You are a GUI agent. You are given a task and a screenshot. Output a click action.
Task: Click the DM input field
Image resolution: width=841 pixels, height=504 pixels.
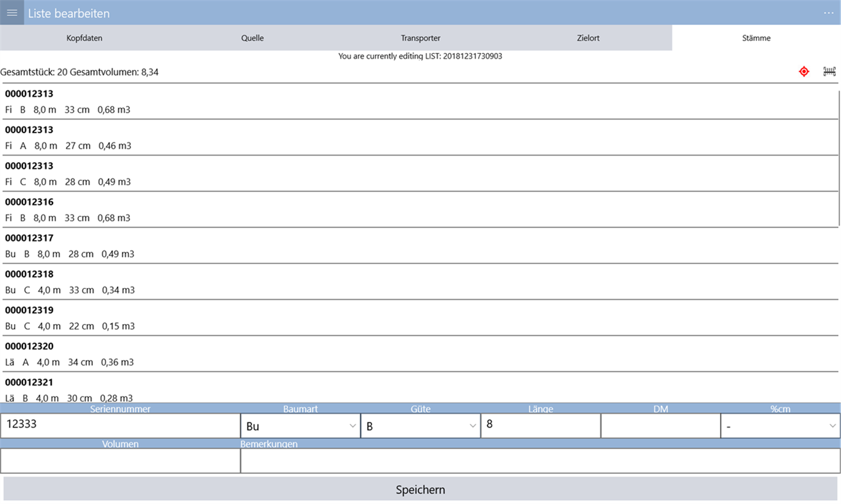[660, 425]
